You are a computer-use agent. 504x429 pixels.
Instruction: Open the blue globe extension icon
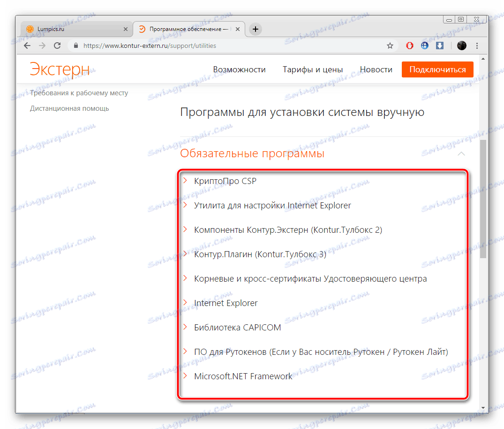click(425, 46)
